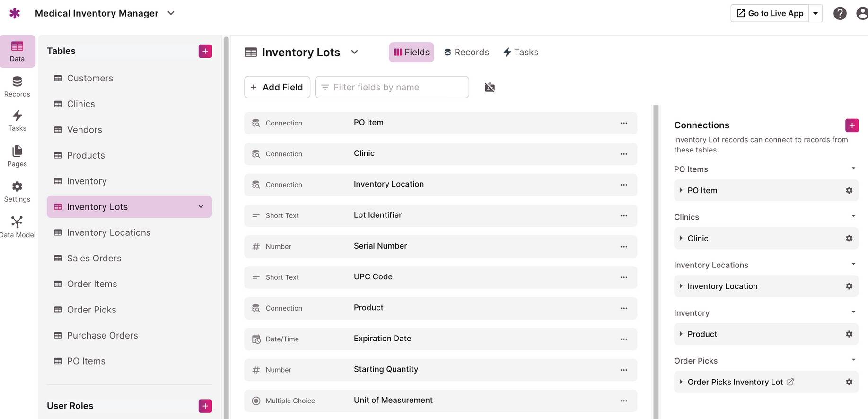Collapse the Clinics connections group
Screen dimensions: 868x419
tap(853, 216)
